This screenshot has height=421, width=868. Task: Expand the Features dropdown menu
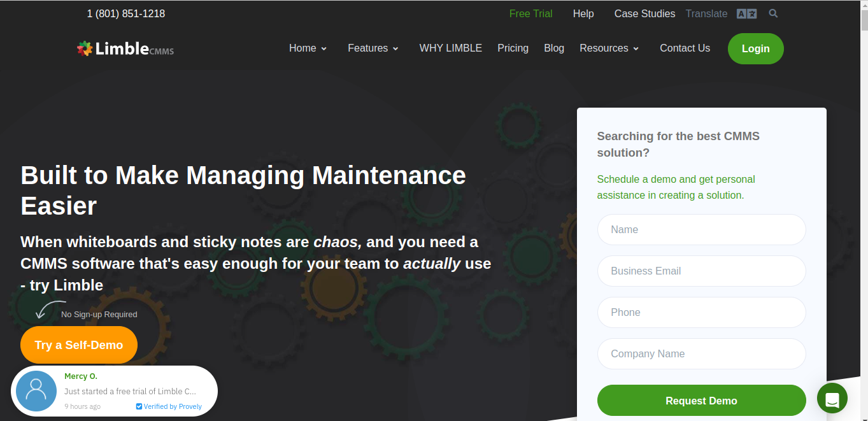(x=373, y=48)
